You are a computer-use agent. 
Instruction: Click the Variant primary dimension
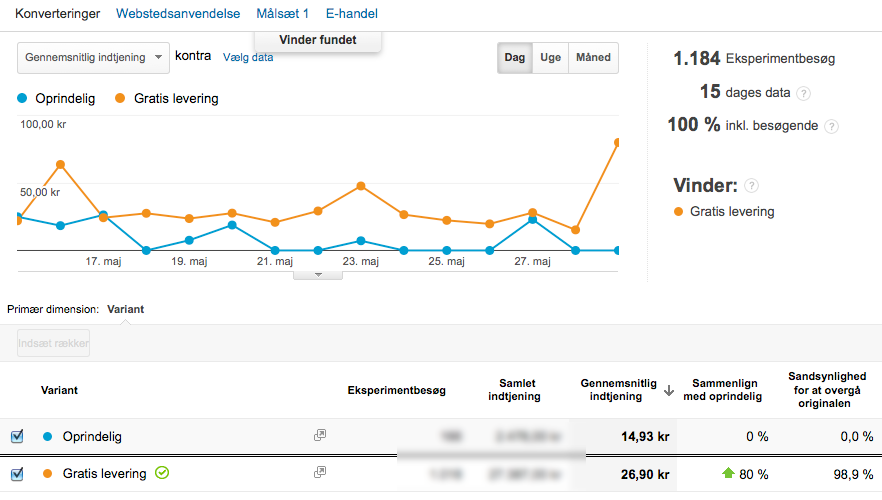(x=125, y=309)
